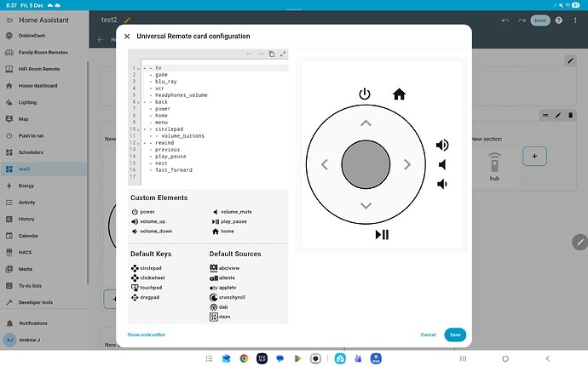Open Chrome from the taskbar
This screenshot has height=366, width=588.
coord(244,358)
